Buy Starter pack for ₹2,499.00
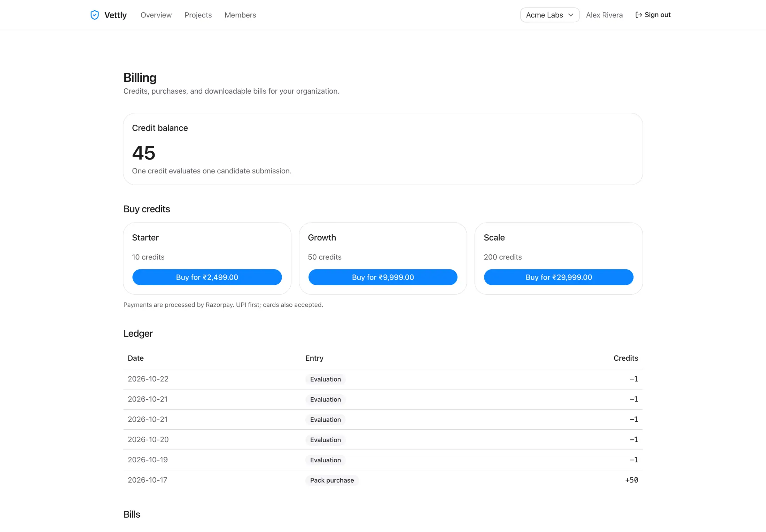The image size is (766, 532). click(x=207, y=277)
